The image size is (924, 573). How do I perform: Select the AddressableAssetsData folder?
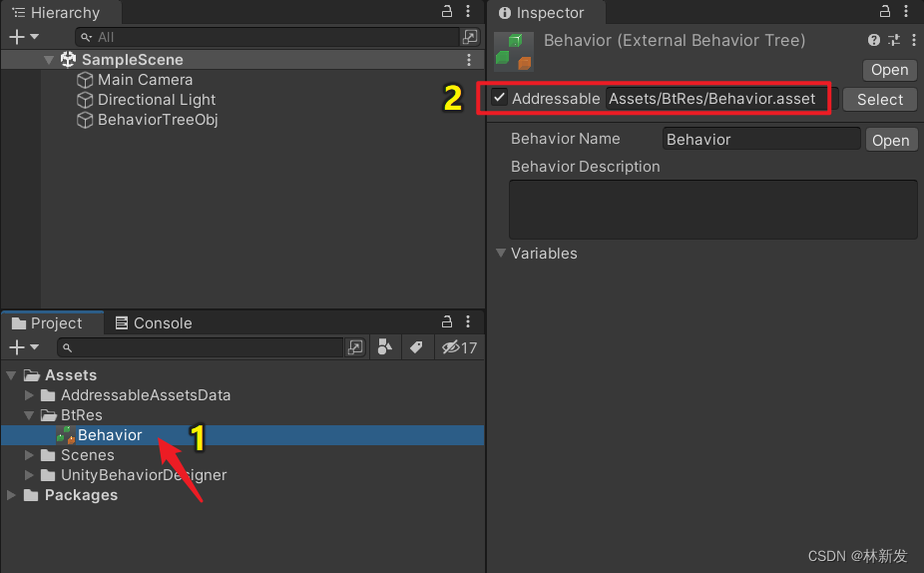tap(146, 395)
